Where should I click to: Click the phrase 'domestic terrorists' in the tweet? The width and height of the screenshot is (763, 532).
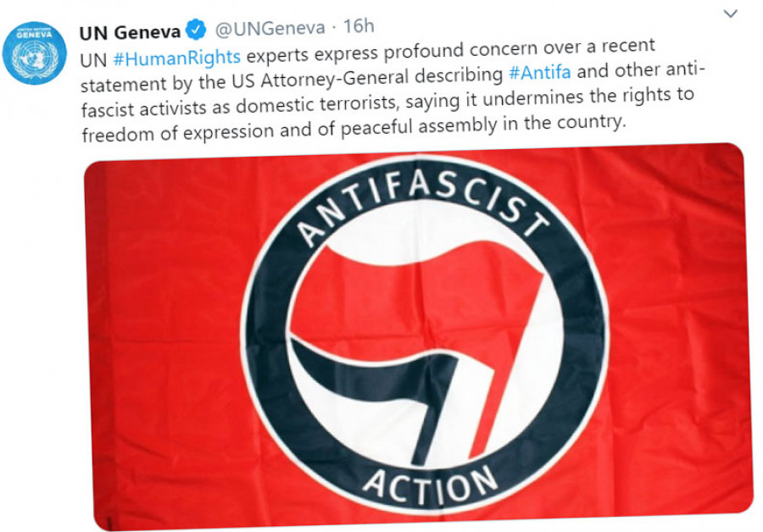pyautogui.click(x=318, y=104)
